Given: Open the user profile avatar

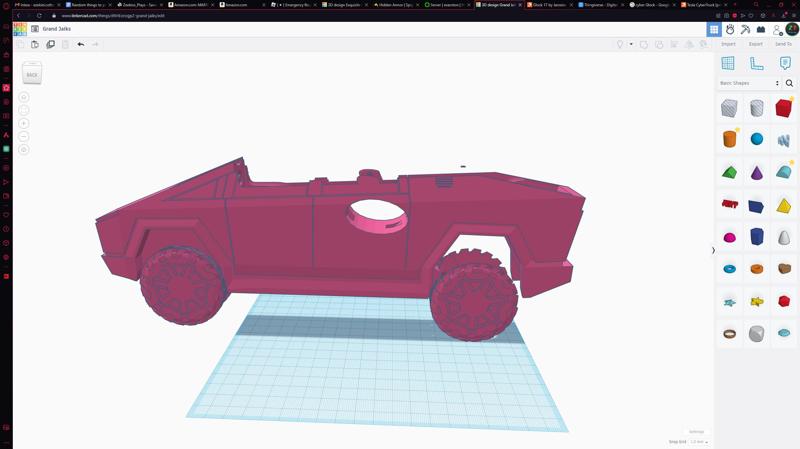Looking at the screenshot, I should pos(792,29).
